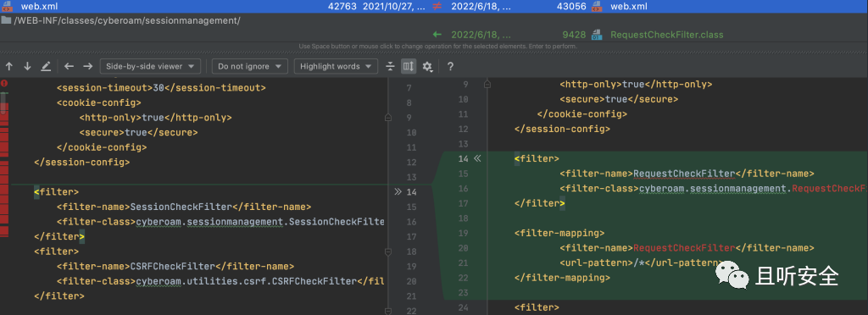This screenshot has height=315, width=868.
Task: Click the right arrow compare next file
Action: click(87, 66)
